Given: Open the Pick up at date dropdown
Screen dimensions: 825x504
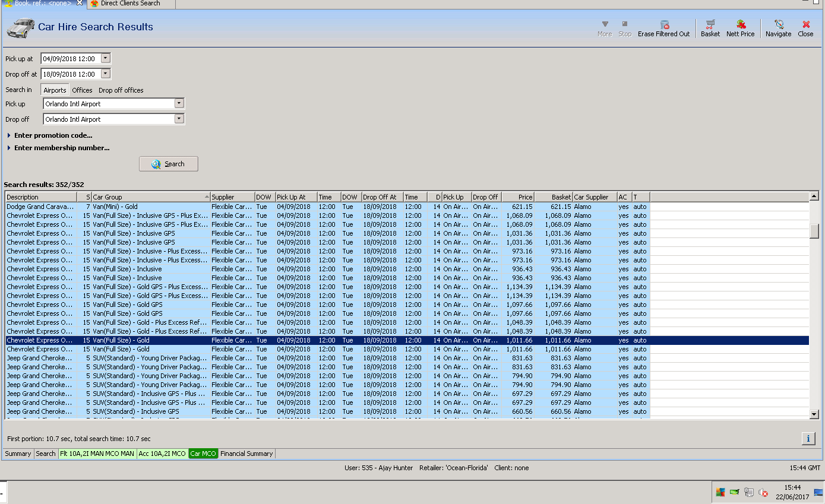Looking at the screenshot, I should coord(106,58).
